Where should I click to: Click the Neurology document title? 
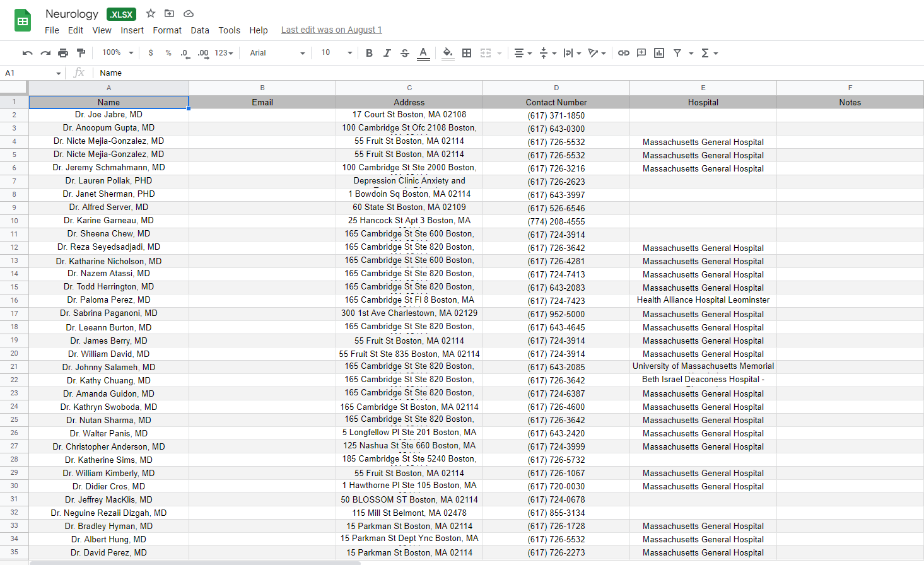click(72, 14)
